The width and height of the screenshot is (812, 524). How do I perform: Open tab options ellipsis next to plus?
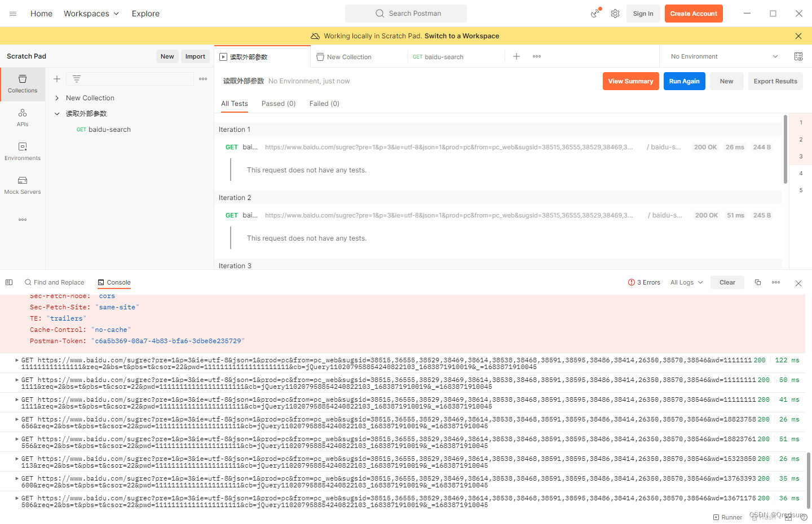(537, 56)
